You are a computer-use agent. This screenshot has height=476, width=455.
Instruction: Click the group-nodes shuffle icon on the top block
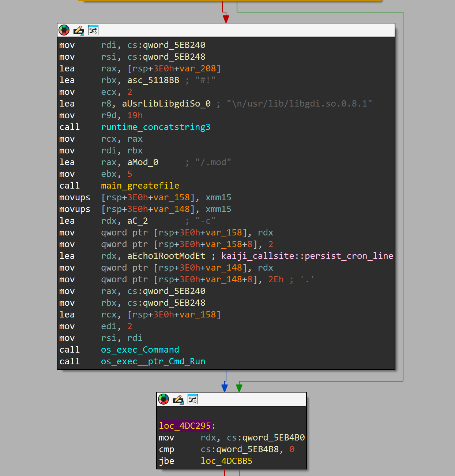click(93, 30)
